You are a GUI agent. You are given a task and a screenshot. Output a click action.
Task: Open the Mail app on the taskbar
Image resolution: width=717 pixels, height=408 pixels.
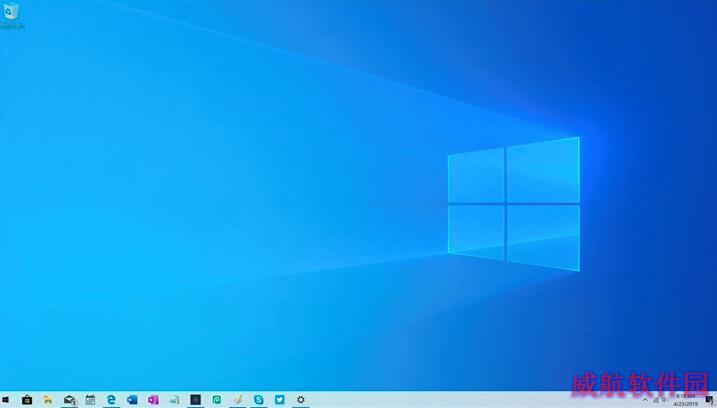(x=70, y=400)
